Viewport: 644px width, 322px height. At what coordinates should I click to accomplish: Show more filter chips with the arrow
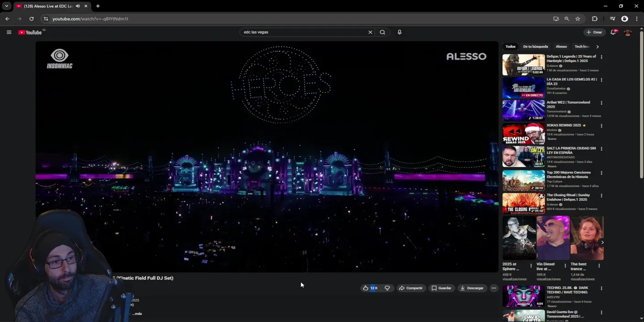tap(597, 47)
